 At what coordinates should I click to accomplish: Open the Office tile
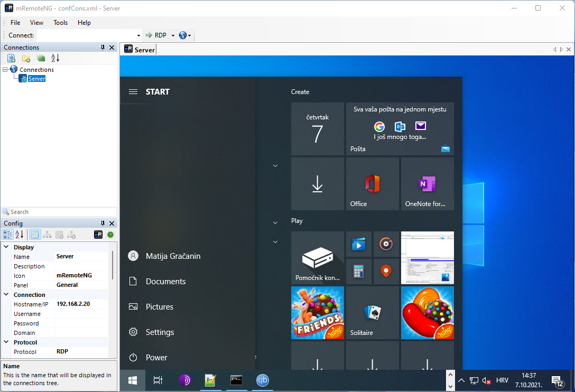point(373,184)
